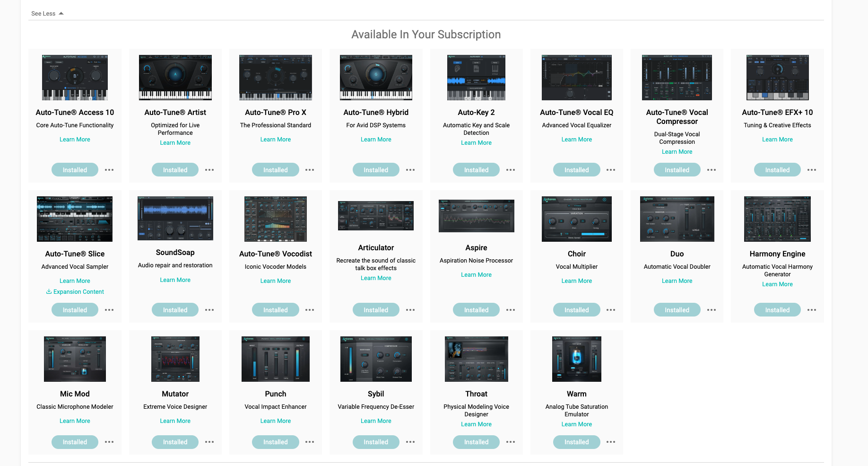Click the Articulator product title
This screenshot has height=466, width=868.
pos(376,248)
